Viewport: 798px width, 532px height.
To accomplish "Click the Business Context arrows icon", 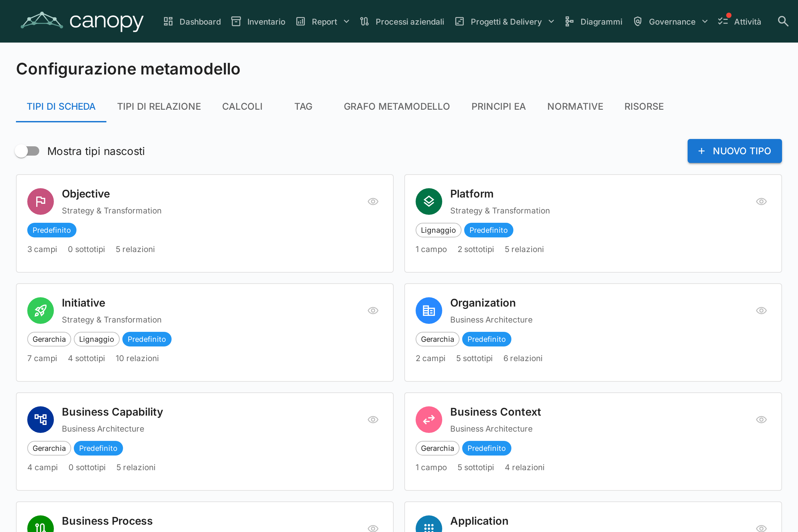I will (429, 420).
